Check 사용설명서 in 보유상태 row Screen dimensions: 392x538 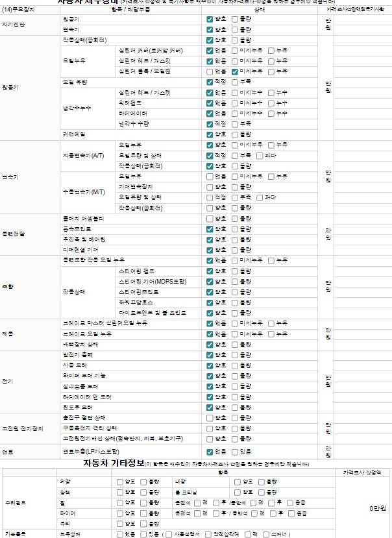pos(169,535)
